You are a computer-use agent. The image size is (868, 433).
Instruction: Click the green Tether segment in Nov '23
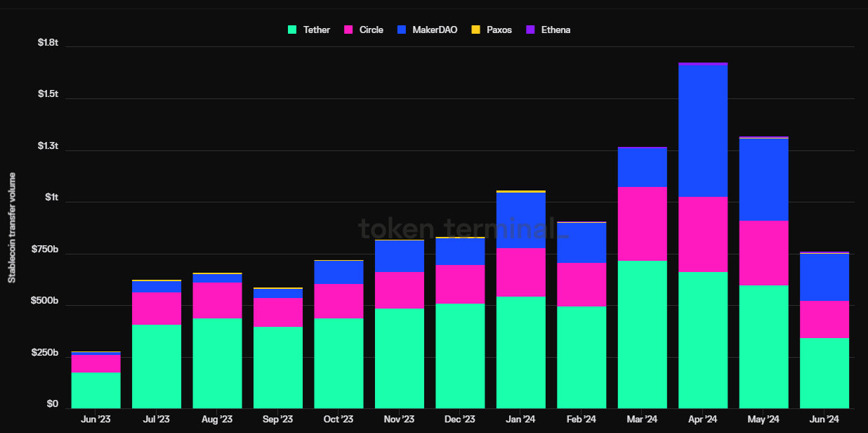coord(399,358)
